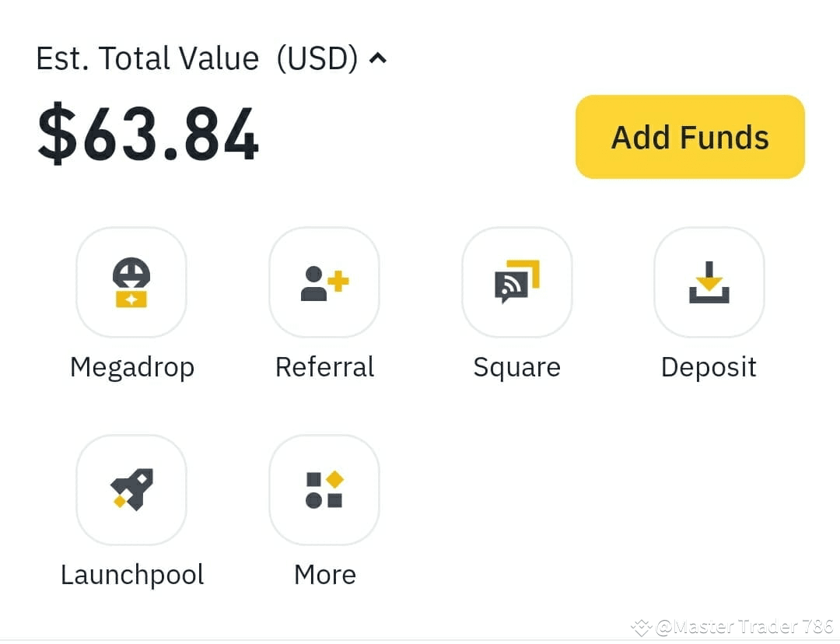Select the Megadrop text label
Screen dimensions: 840x644
click(131, 368)
